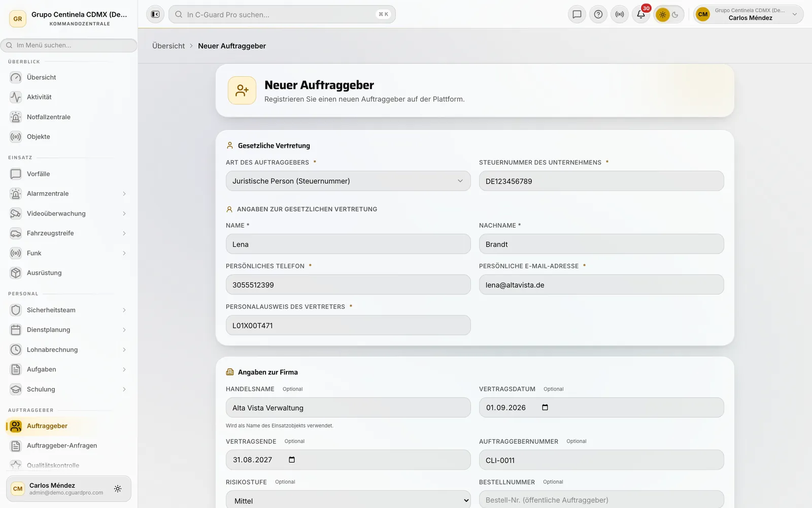Open the account menu for Carlos Méndez

tap(749, 14)
